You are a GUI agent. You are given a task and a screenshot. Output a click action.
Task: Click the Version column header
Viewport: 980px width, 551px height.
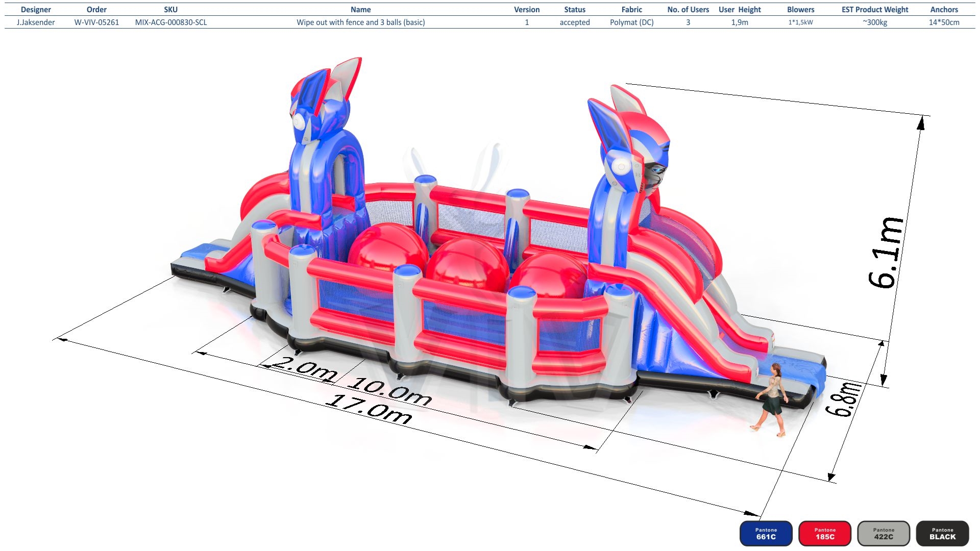tap(527, 10)
